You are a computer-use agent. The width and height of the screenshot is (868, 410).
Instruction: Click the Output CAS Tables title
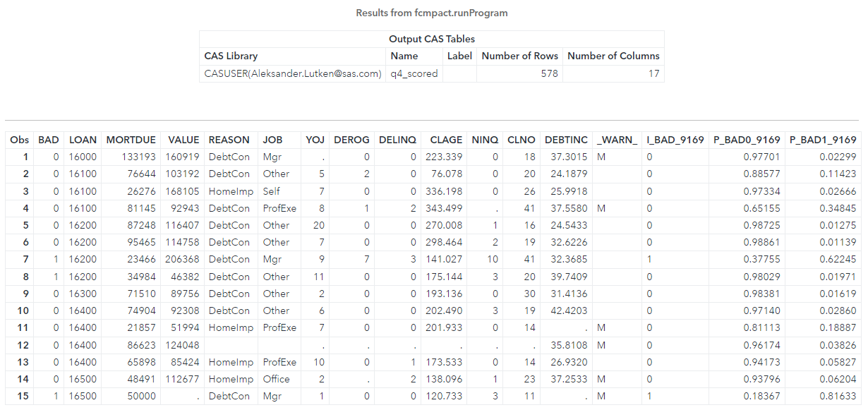point(433,39)
